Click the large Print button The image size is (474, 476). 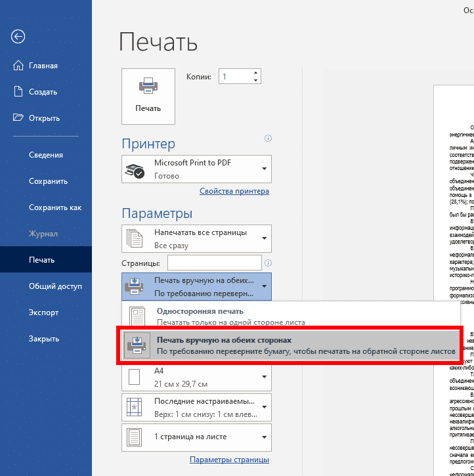coord(148,96)
